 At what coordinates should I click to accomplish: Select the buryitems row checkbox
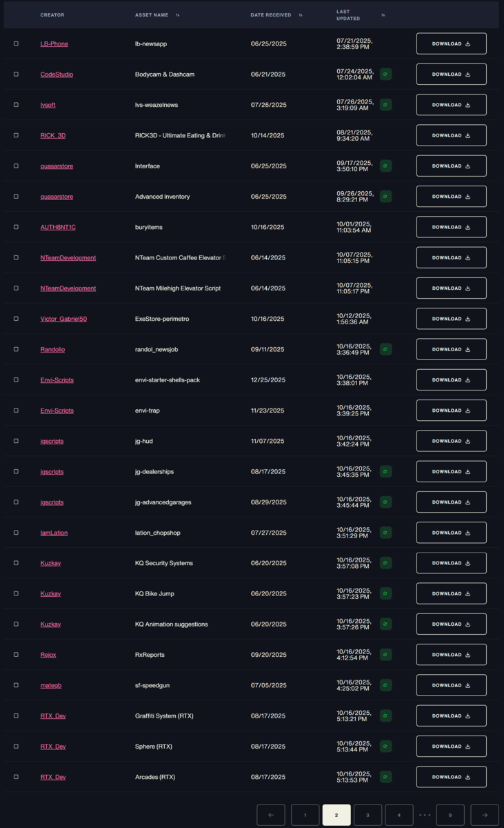16,227
